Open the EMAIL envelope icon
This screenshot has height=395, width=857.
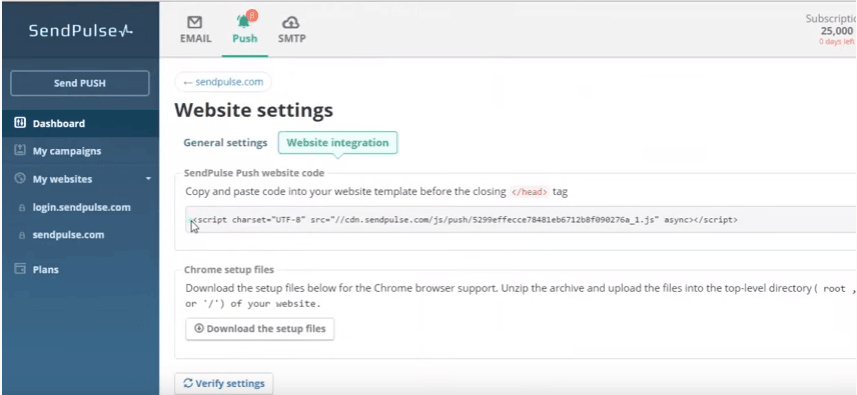coord(195,22)
